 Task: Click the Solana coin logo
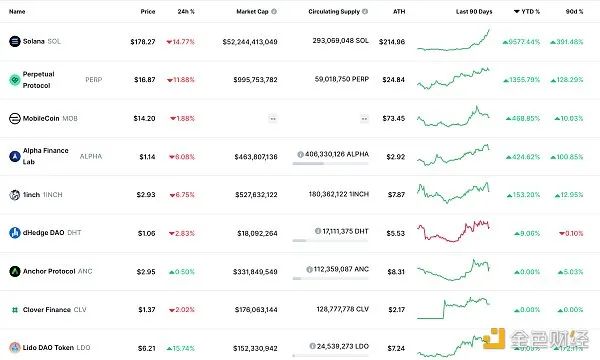click(15, 41)
